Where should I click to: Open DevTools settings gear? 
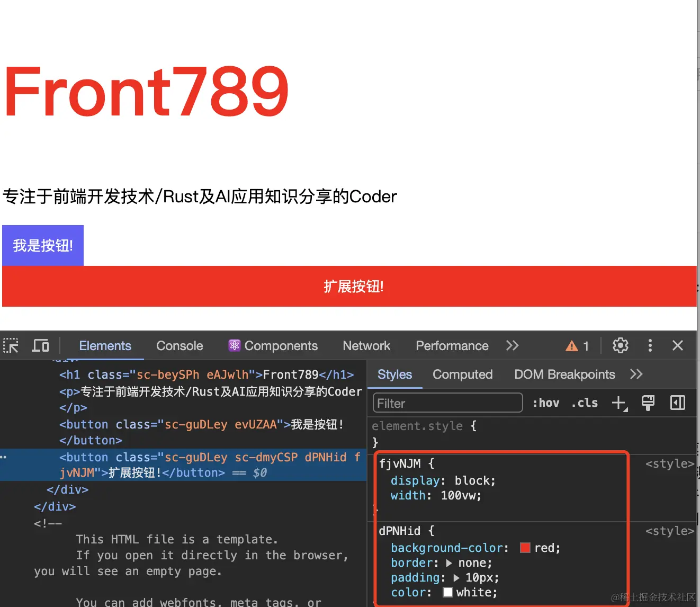[x=621, y=346]
